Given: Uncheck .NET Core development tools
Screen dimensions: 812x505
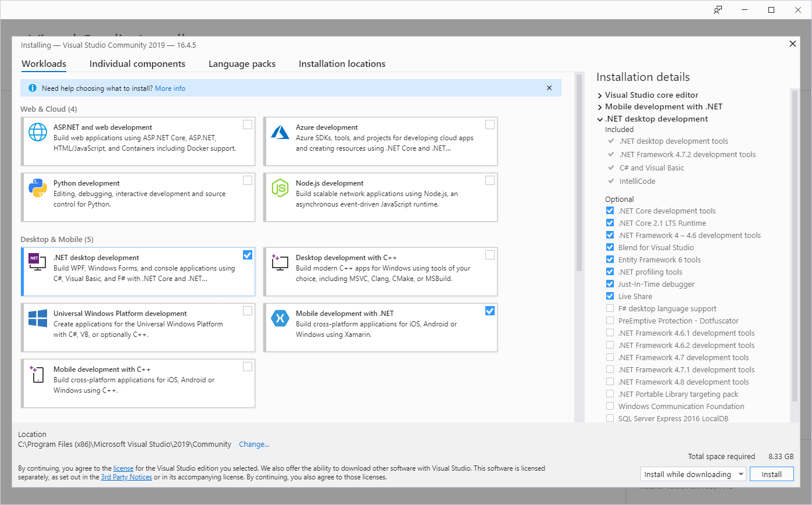Looking at the screenshot, I should coord(610,211).
